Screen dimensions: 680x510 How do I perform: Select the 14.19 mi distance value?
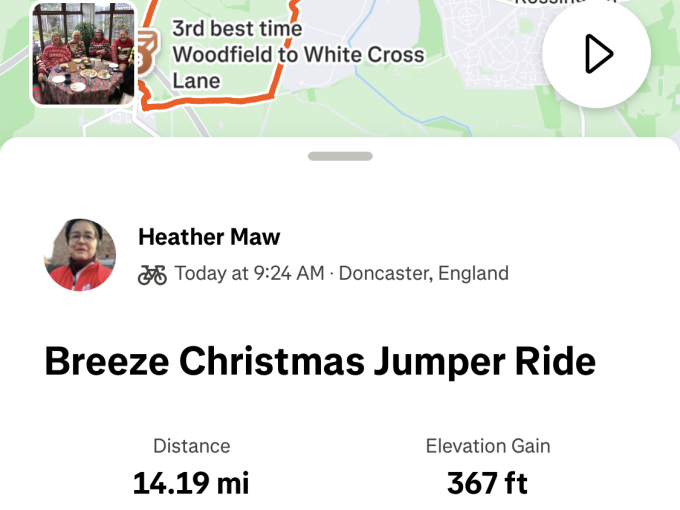[191, 484]
